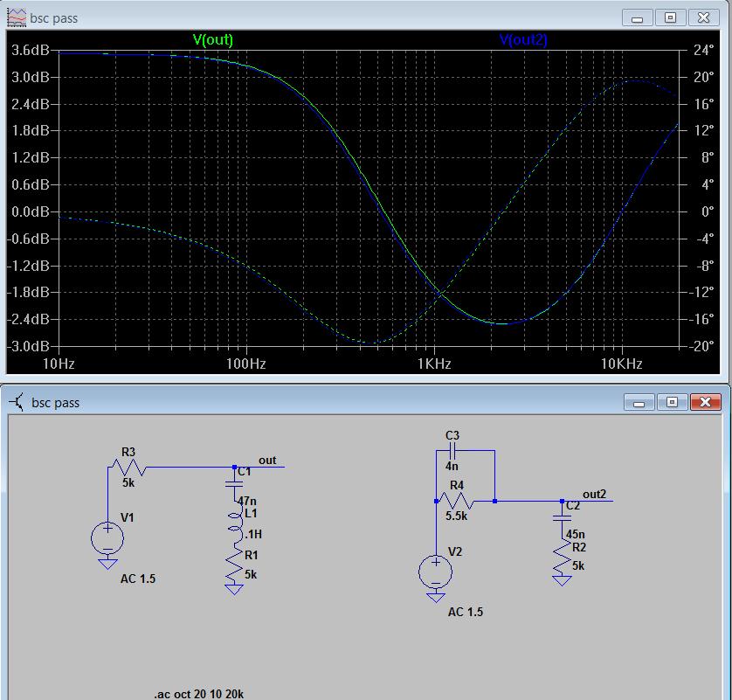Click ground symbol under V1

click(107, 564)
